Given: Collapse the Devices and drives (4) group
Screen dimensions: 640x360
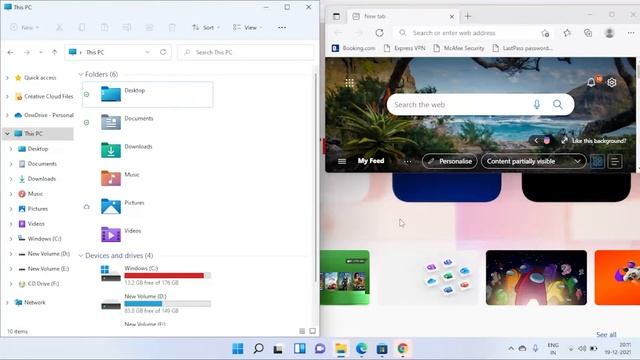Looking at the screenshot, I should point(81,256).
